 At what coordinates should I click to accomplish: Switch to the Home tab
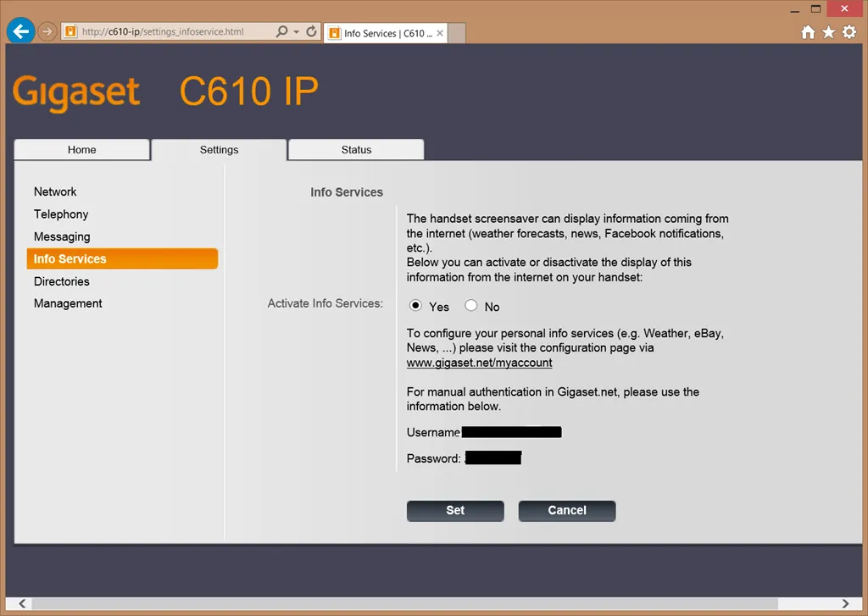(x=82, y=150)
